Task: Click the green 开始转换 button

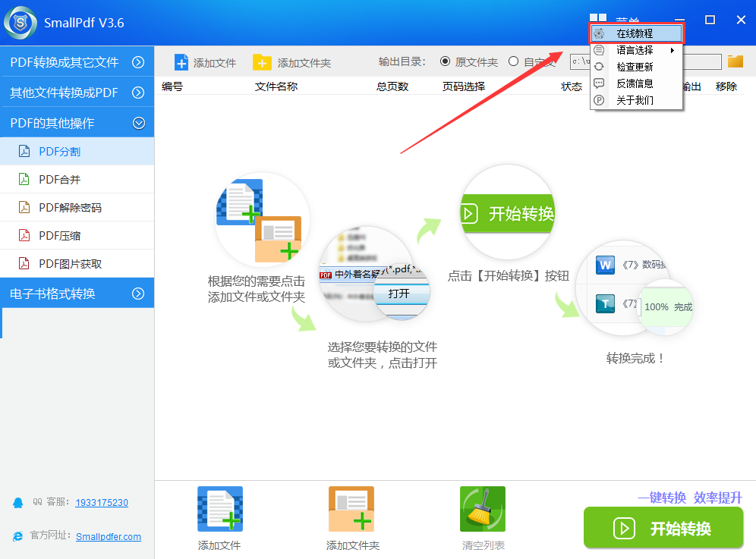Action: click(x=663, y=528)
